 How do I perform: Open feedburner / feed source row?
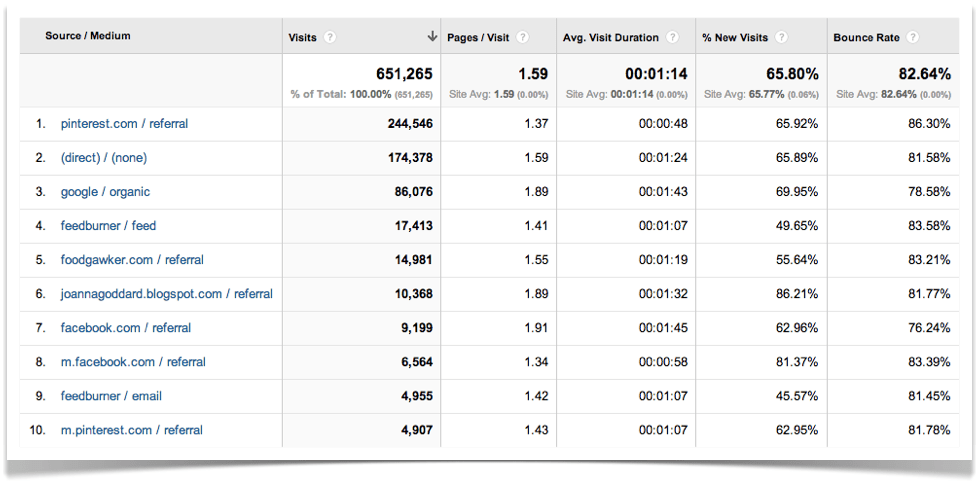[108, 226]
